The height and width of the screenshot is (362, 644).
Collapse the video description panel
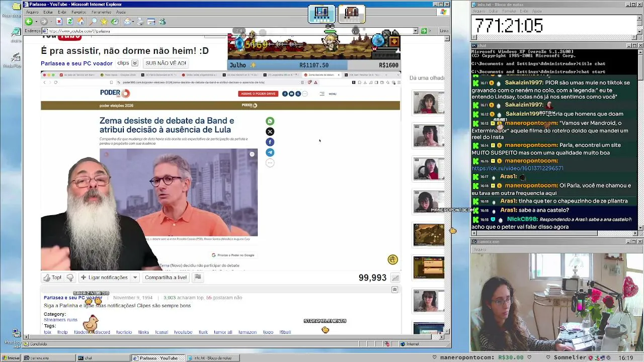pos(394,290)
